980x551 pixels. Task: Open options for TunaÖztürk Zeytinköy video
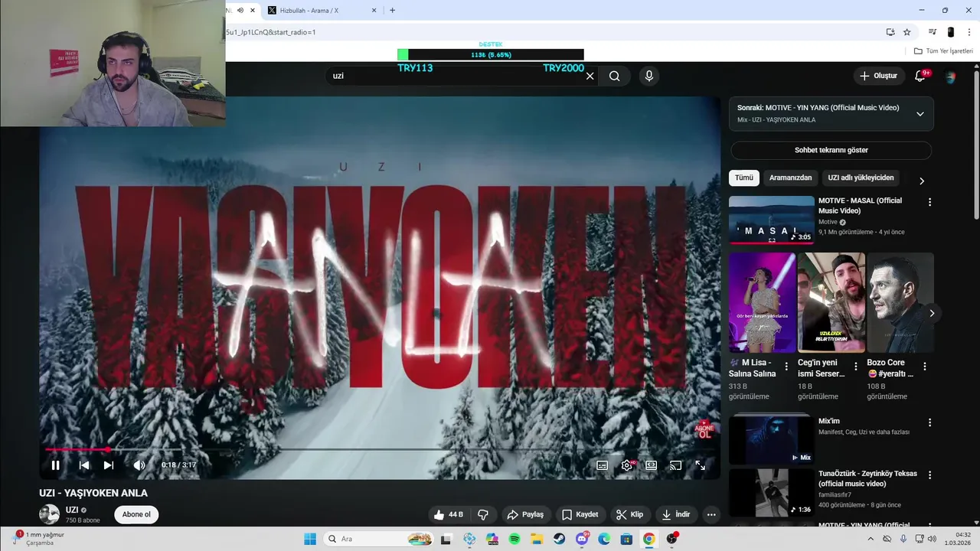(930, 474)
